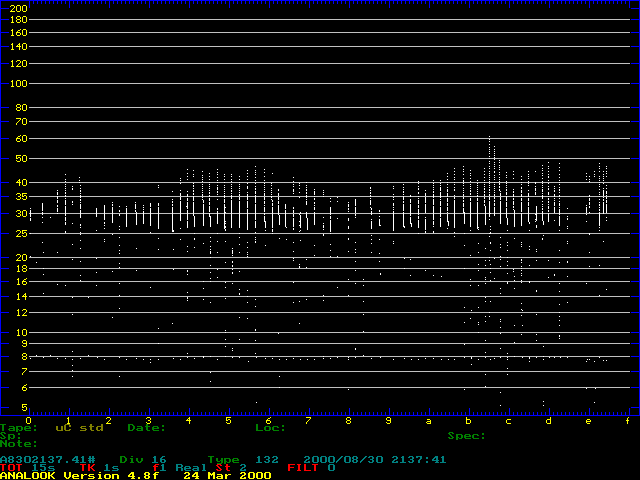The width and height of the screenshot is (640, 480).
Task: Click the 14 frequency axis label
Action: pyautogui.click(x=21, y=297)
